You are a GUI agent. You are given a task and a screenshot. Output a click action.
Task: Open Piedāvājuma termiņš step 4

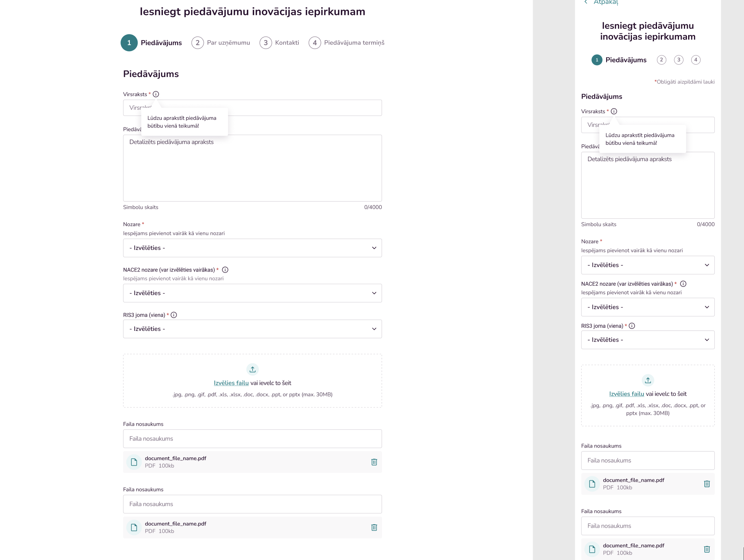coord(347,43)
